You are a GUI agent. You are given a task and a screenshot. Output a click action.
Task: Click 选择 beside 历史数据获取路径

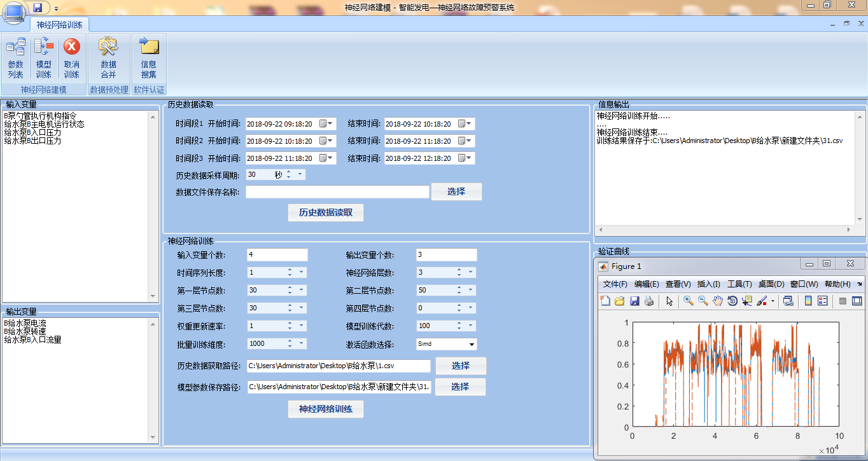461,366
